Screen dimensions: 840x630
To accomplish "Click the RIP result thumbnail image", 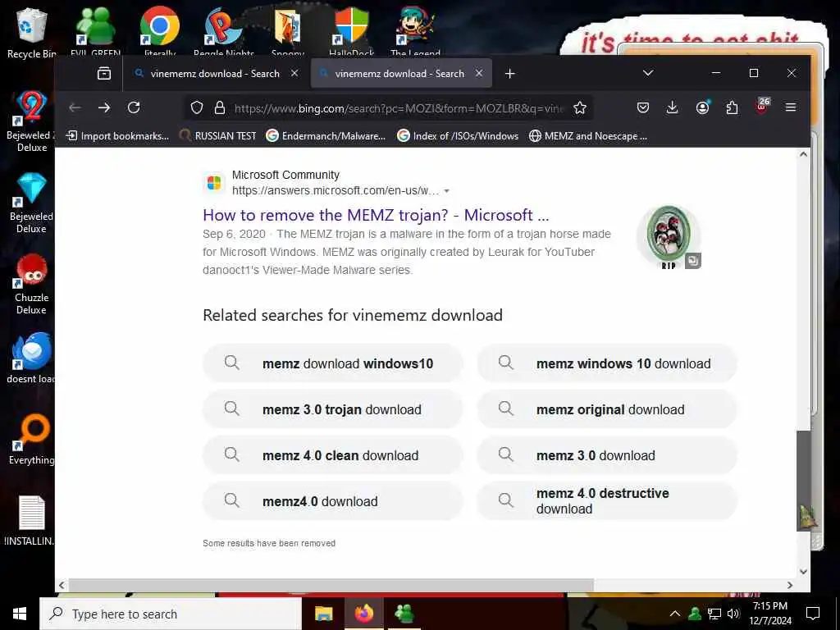I will pyautogui.click(x=668, y=236).
